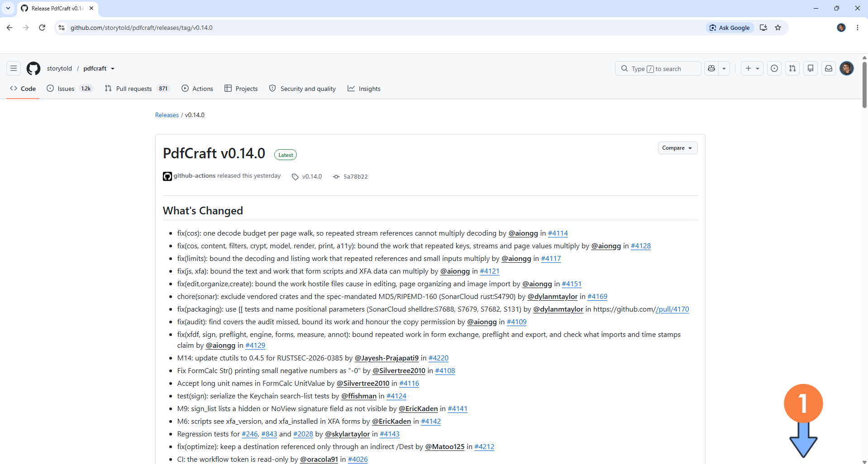Image resolution: width=868 pixels, height=464 pixels.
Task: Open pull request #4128
Action: (x=641, y=246)
